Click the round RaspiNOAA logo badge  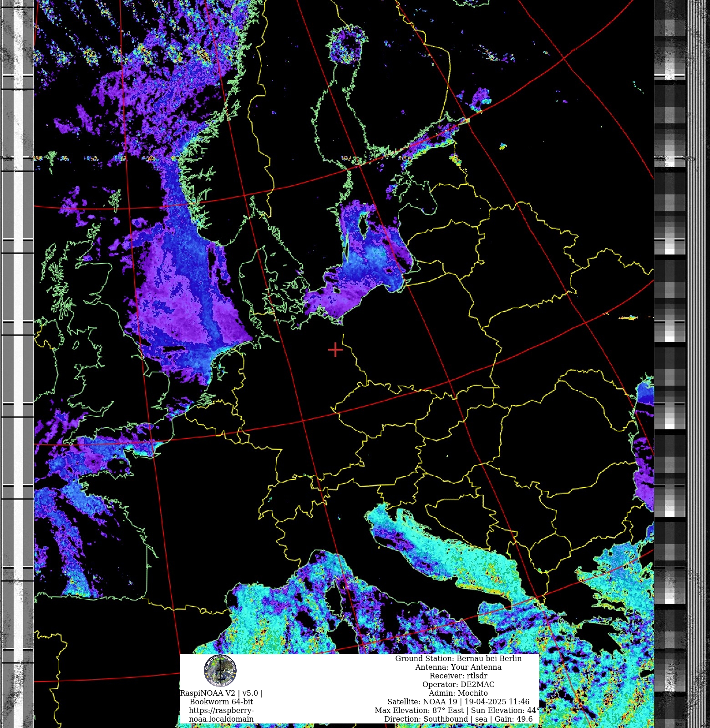pos(220,671)
